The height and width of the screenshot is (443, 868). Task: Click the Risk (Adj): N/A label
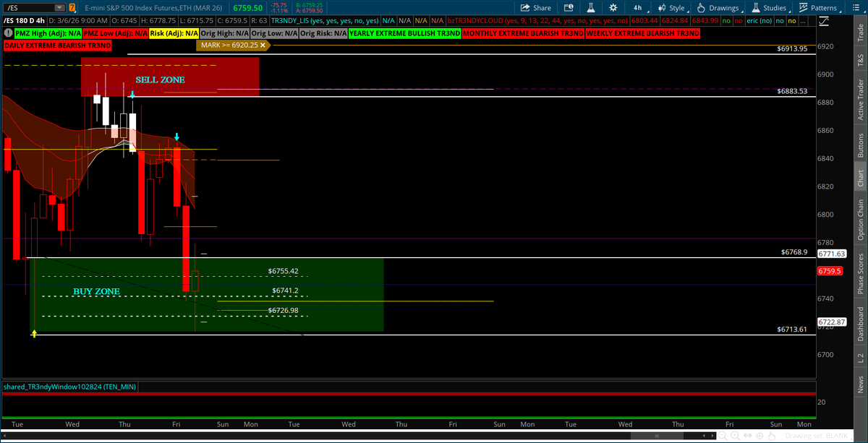coord(174,33)
